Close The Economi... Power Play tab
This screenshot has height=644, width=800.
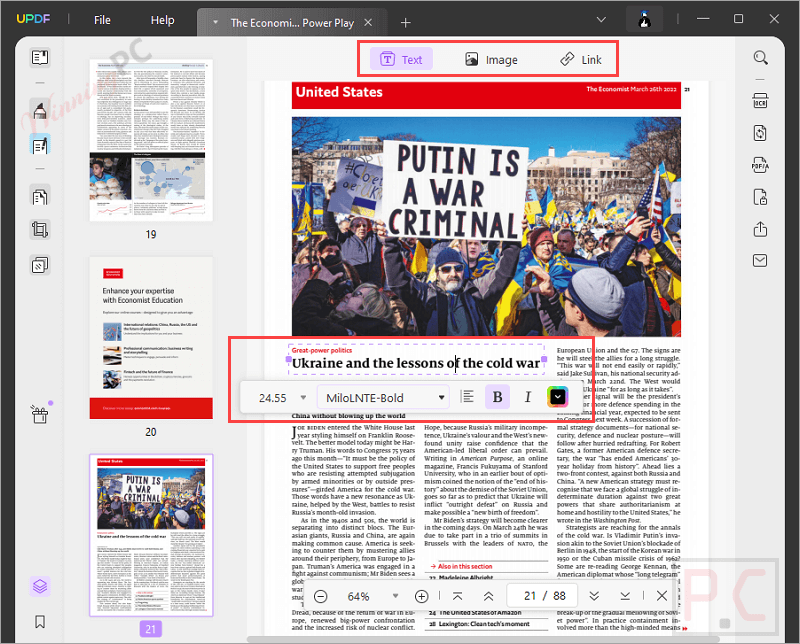click(368, 22)
